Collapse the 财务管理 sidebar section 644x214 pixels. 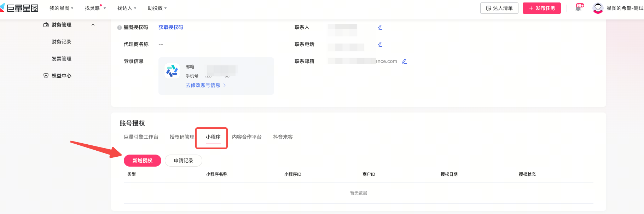tap(93, 25)
